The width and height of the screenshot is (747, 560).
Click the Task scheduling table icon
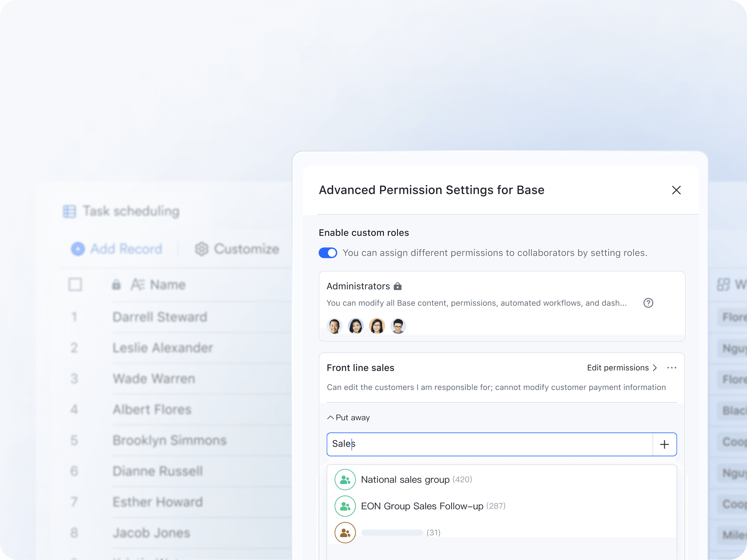click(69, 211)
